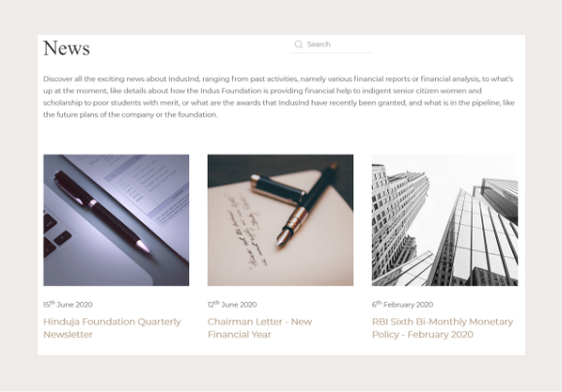Select the fountain pen letter thumbnail
This screenshot has height=392, width=562.
click(281, 220)
